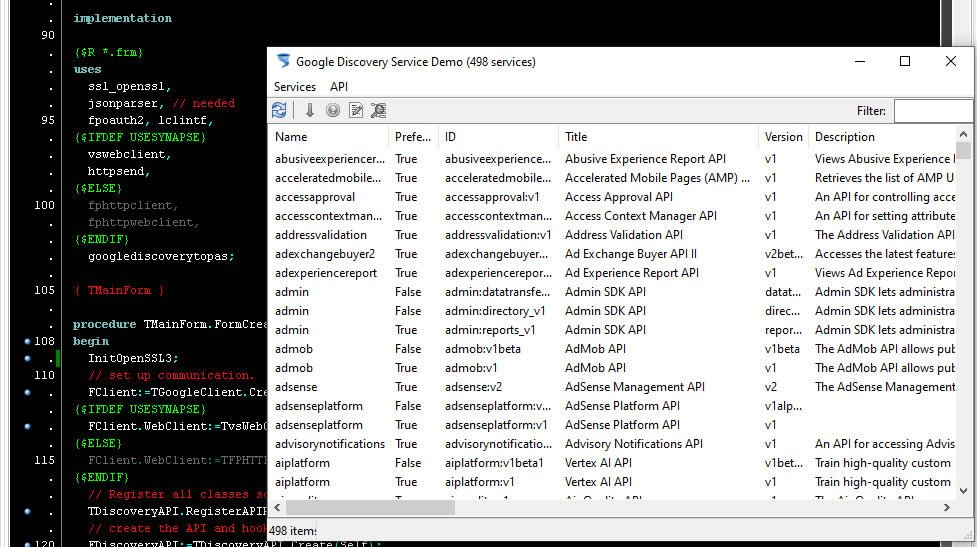
Task: Click the InitOpenSSL3; line in code editor
Action: click(x=133, y=358)
